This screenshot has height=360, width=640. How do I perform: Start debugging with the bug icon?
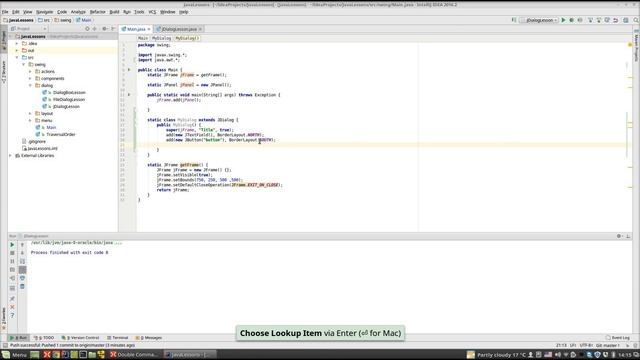(x=571, y=20)
